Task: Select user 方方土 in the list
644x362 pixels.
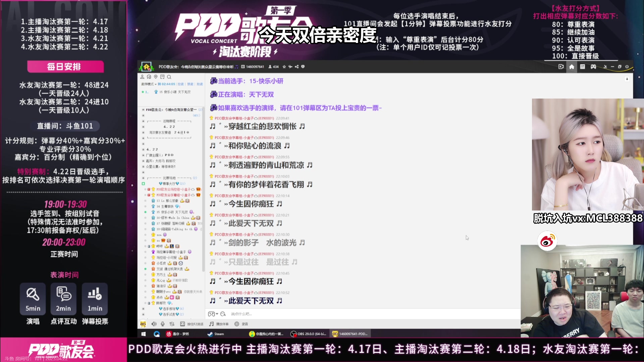Action: point(164,275)
